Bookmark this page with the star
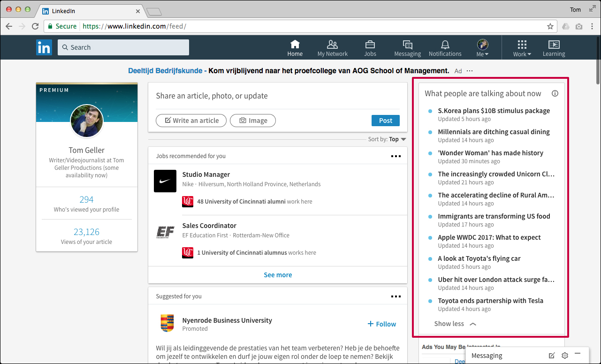601x364 pixels. click(550, 26)
